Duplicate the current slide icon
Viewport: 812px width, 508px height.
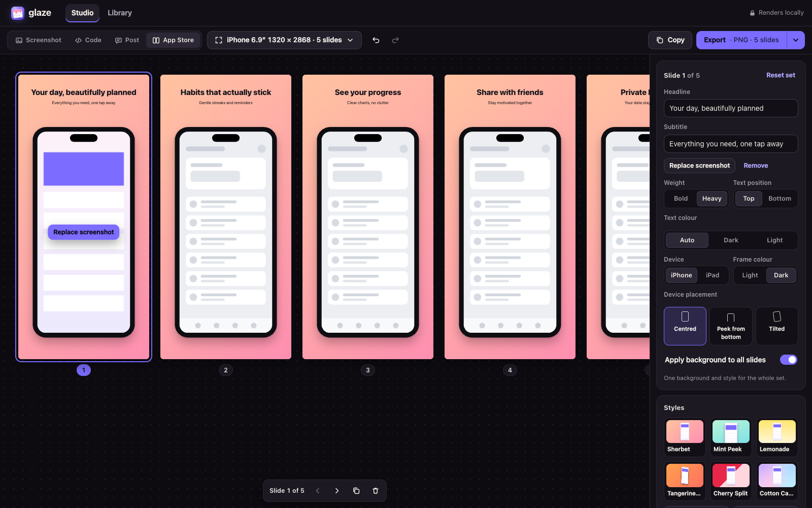coord(356,491)
